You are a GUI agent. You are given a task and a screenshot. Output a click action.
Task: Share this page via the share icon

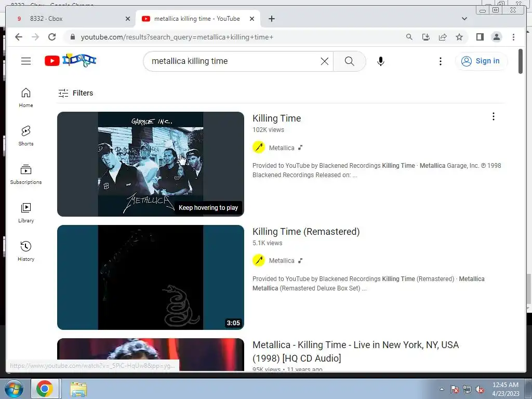point(443,37)
